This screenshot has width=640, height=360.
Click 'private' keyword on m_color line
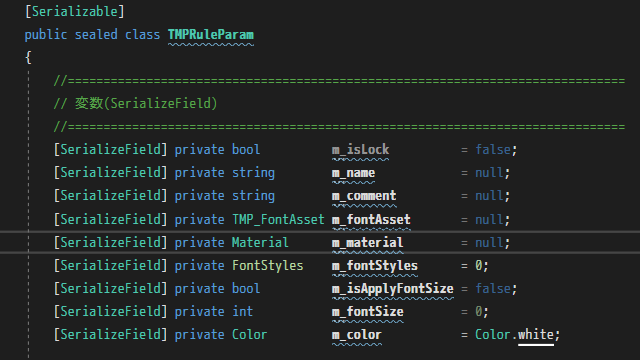[200, 335]
